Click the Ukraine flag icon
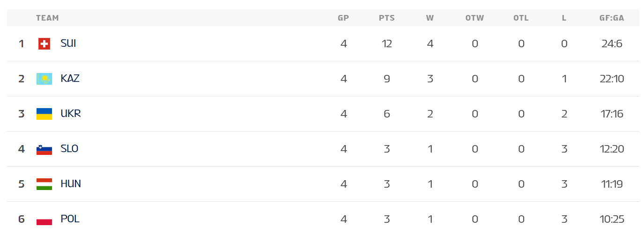 click(x=44, y=114)
